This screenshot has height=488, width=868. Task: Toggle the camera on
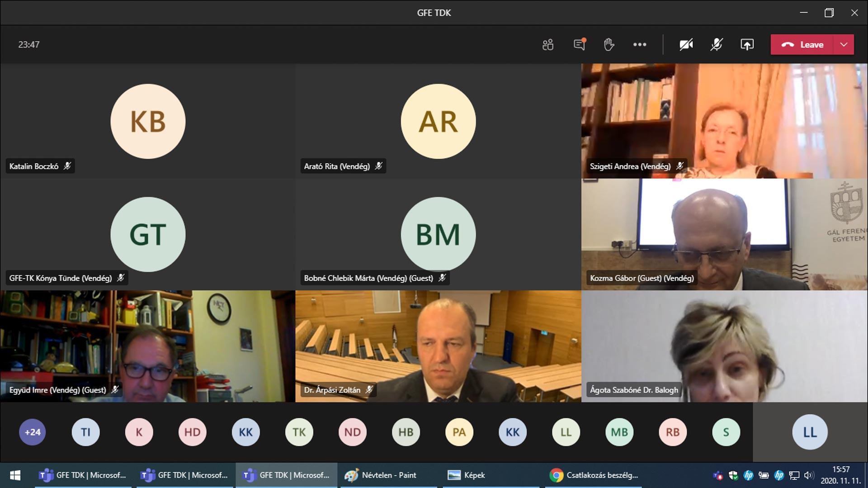click(x=686, y=45)
